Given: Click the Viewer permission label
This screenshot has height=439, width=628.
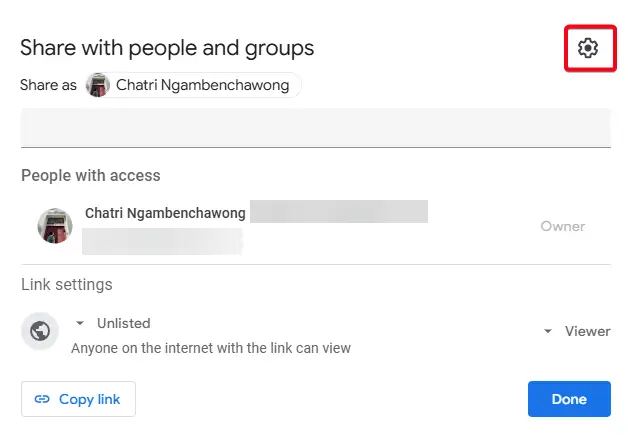Looking at the screenshot, I should coord(588,331).
